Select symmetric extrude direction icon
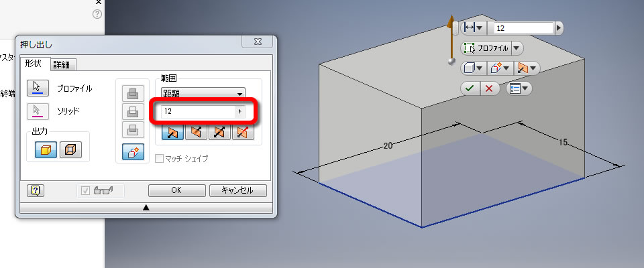644x268 pixels. tap(219, 132)
